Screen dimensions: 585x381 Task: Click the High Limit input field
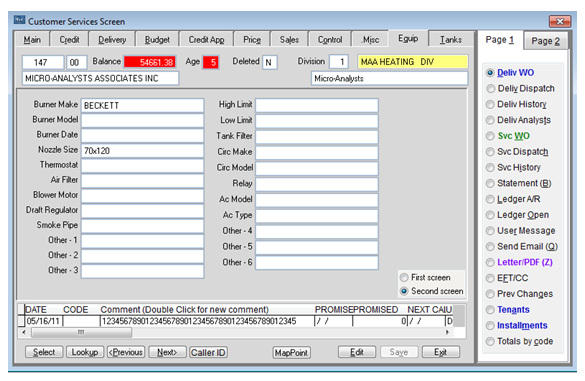[317, 106]
